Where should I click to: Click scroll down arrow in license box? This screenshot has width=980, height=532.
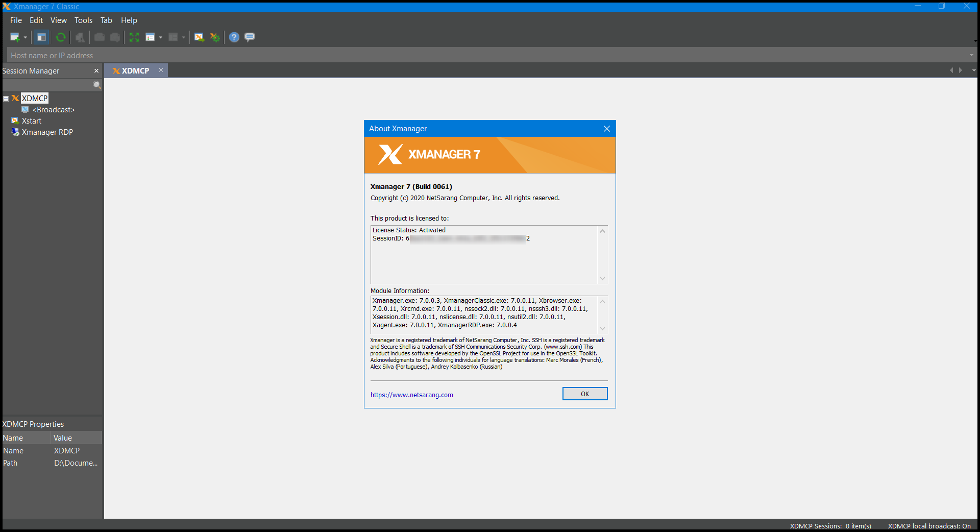603,278
